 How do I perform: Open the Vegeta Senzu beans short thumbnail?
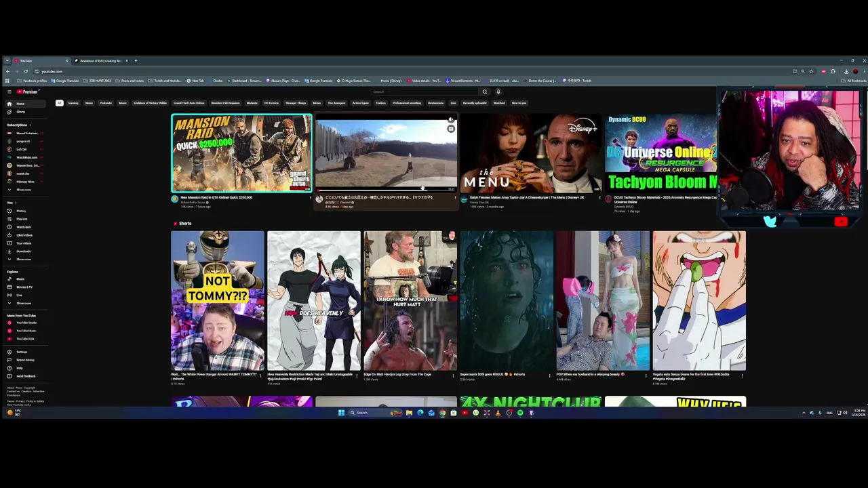point(699,301)
